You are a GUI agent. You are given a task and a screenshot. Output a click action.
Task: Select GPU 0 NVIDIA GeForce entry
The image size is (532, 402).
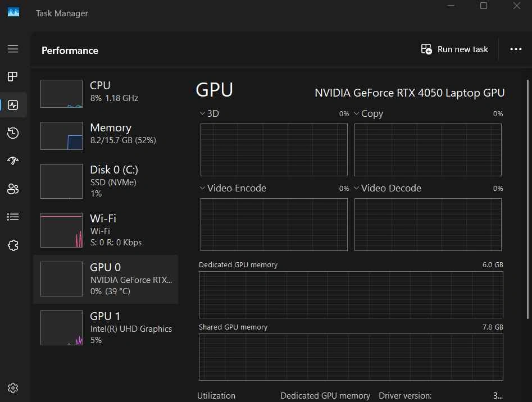click(x=106, y=279)
